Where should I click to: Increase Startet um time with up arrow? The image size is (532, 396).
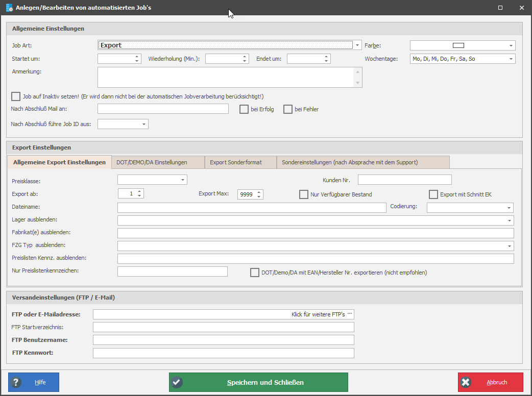point(137,57)
